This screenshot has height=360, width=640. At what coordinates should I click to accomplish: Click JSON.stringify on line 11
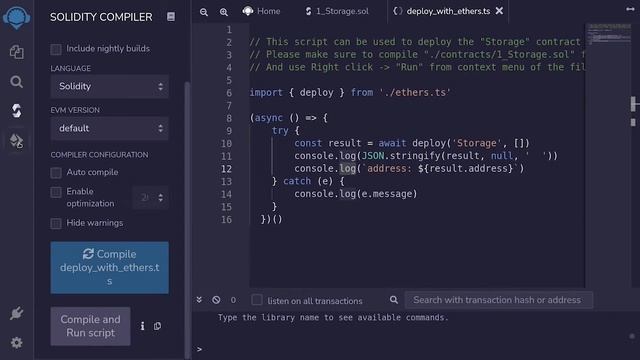coord(401,156)
